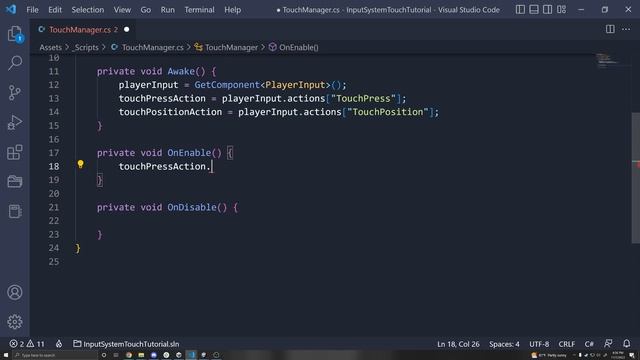Open the View menu
The width and height of the screenshot is (640, 360).
(122, 10)
